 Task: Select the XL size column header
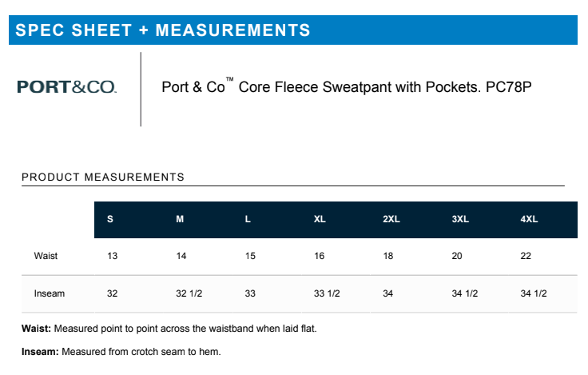[320, 220]
